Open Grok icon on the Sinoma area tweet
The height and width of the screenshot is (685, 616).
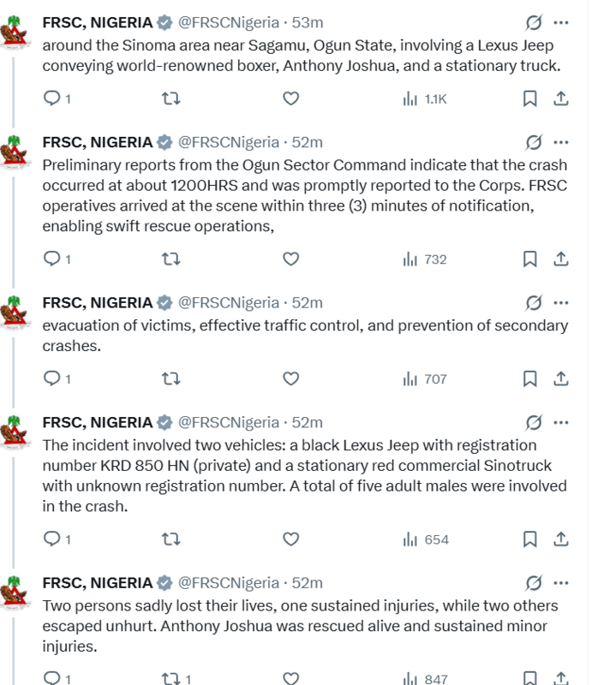click(532, 22)
